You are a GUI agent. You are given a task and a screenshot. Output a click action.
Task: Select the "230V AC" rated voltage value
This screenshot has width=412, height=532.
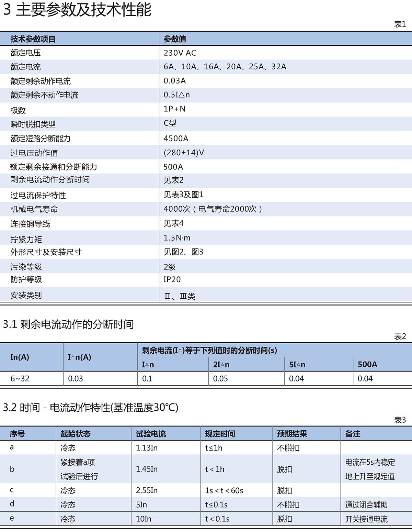point(180,53)
